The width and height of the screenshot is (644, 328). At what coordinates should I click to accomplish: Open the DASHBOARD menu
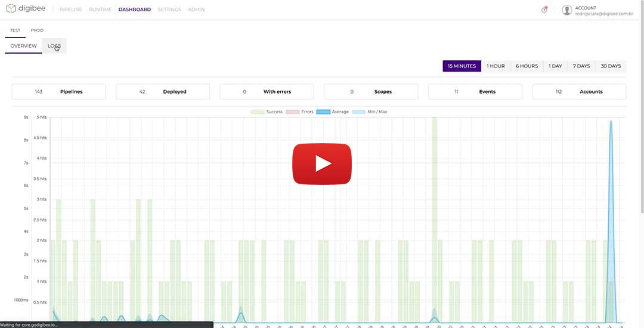(135, 10)
